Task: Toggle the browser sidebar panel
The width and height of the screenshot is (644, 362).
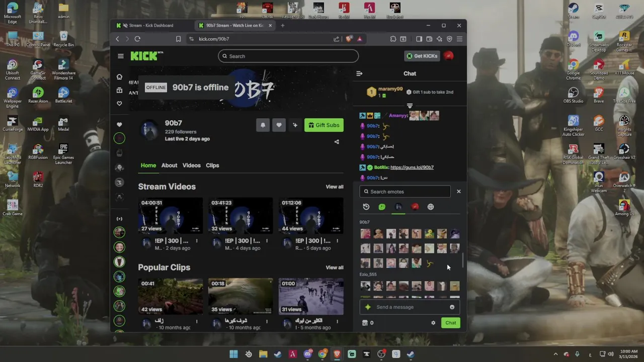Action: tap(419, 39)
